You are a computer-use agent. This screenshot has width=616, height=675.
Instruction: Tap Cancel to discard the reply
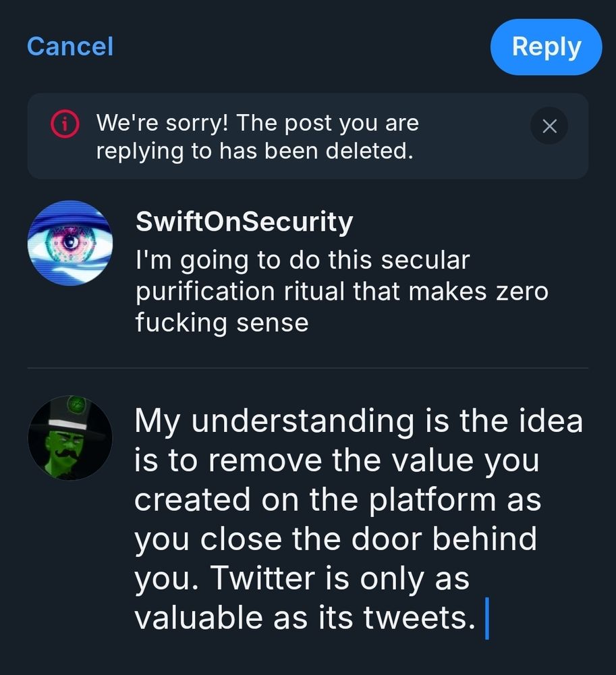(x=69, y=47)
